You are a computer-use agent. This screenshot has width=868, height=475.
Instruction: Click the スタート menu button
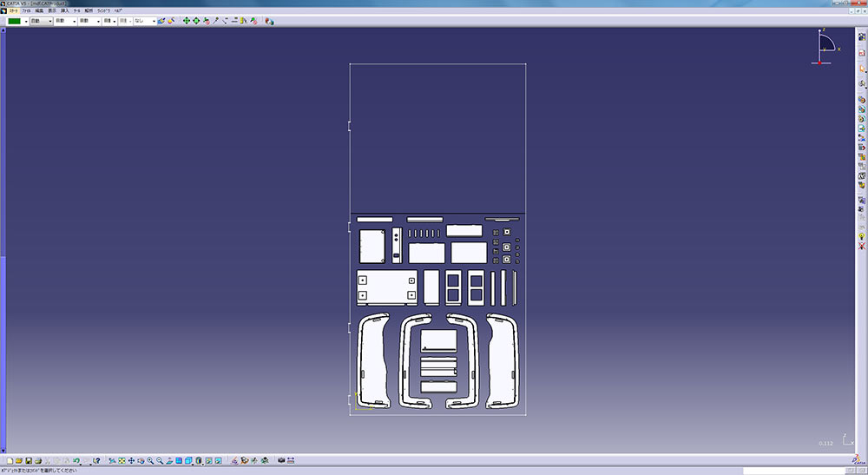point(13,10)
